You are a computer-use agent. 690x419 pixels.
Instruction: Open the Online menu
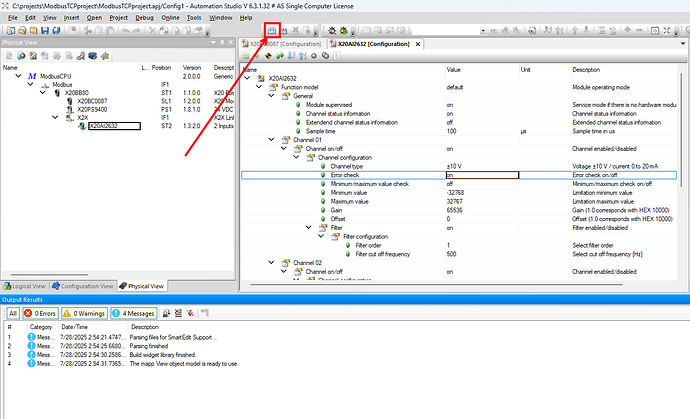pyautogui.click(x=170, y=18)
